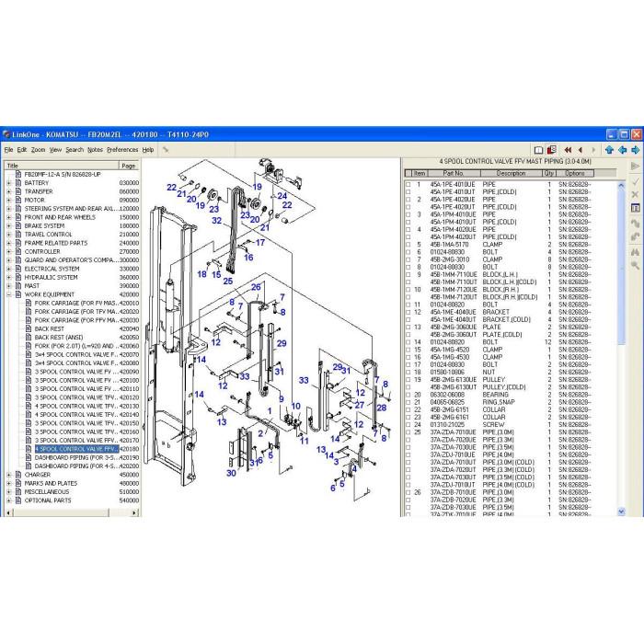Click the Page column header in tree
This screenshot has width=644, height=644.
click(129, 166)
